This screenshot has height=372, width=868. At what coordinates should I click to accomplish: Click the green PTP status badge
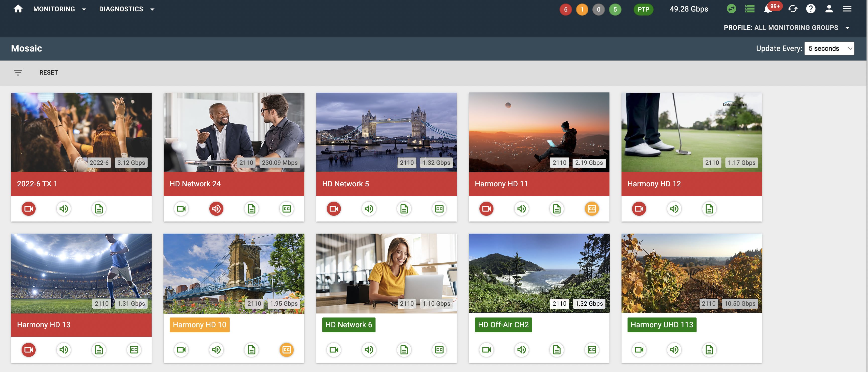pyautogui.click(x=643, y=10)
